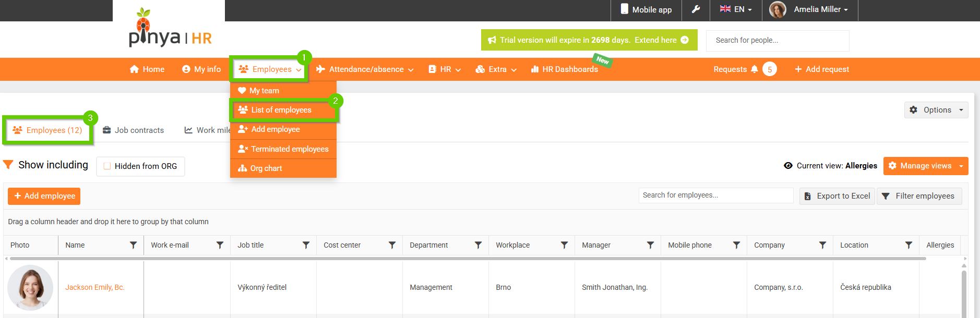Screen dimensions: 980x318
Task: Click the arrow icon in trial banner
Action: 685,40
